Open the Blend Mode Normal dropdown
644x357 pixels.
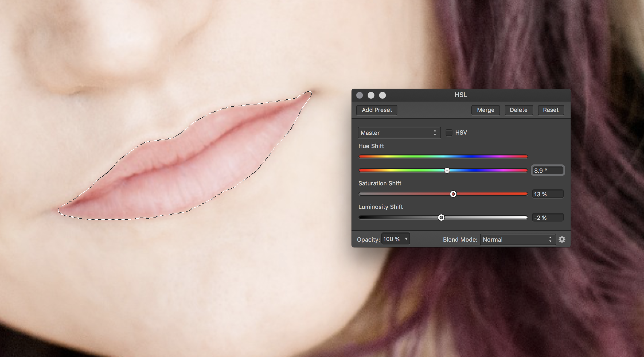[517, 240]
